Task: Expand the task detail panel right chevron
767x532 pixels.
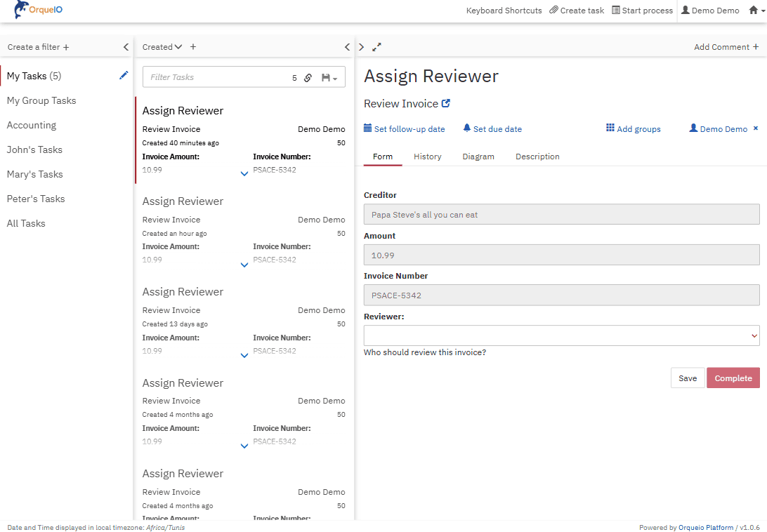Action: coord(362,47)
